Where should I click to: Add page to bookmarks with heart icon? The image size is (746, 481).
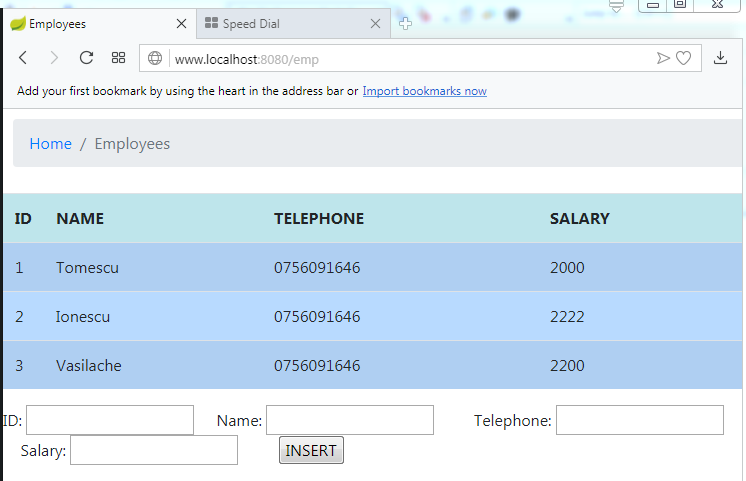pos(684,58)
